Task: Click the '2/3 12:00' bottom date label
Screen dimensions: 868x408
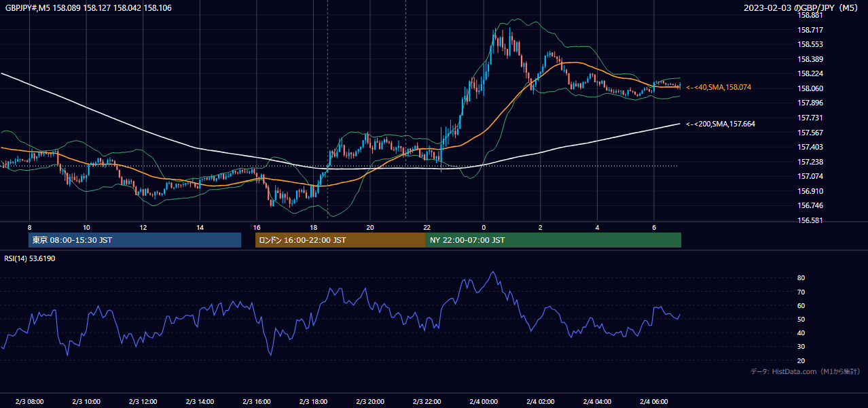Action: [x=143, y=402]
